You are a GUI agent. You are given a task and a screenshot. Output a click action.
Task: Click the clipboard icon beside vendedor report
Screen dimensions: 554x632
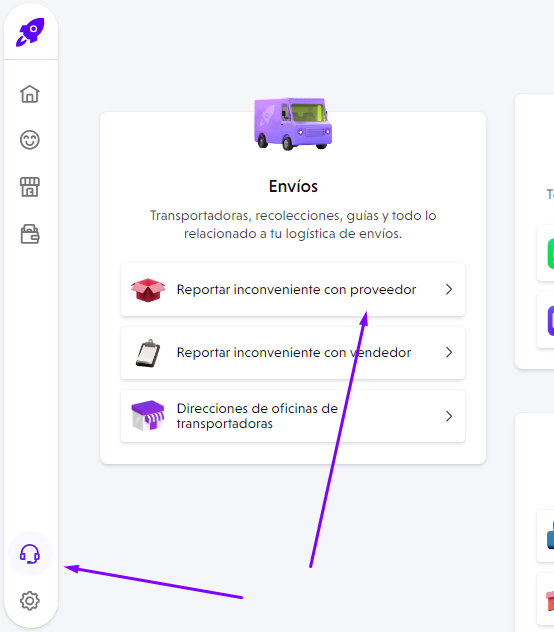[148, 353]
